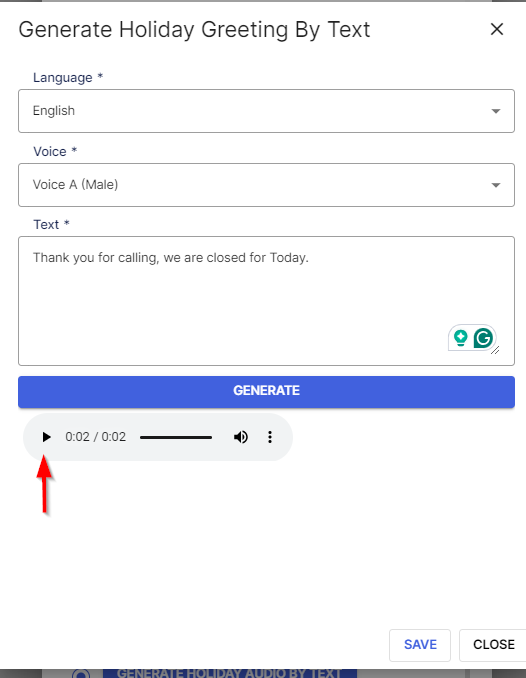The width and height of the screenshot is (526, 678).
Task: Mute the audio player volume
Action: (x=241, y=437)
